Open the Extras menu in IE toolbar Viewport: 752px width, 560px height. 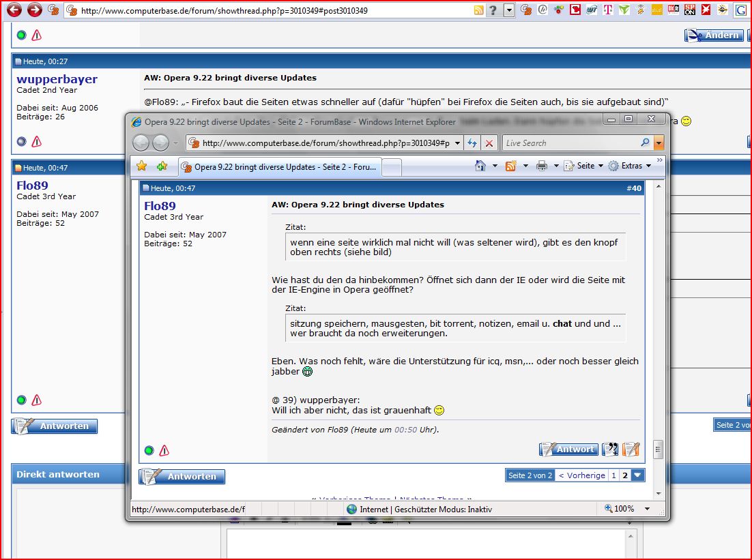(x=630, y=166)
